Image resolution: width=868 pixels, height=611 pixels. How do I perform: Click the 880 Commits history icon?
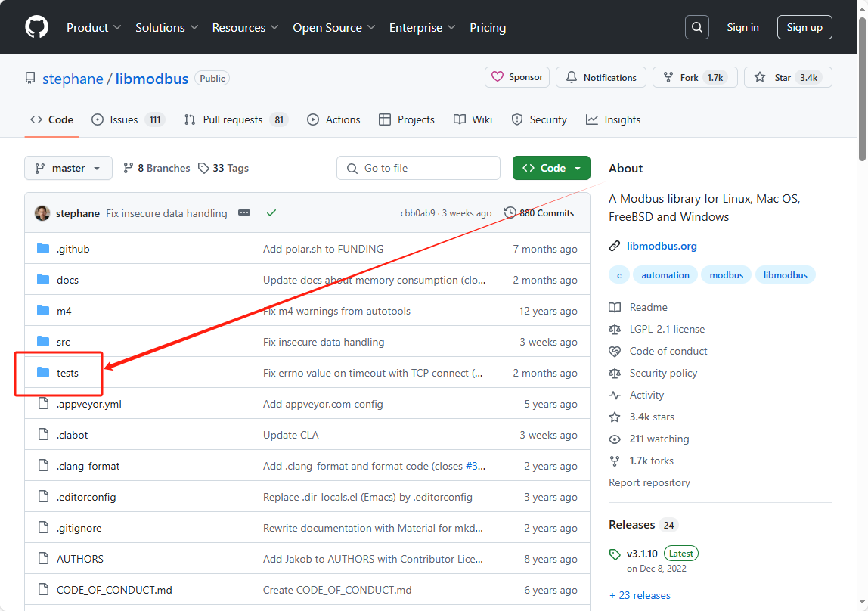tap(510, 213)
